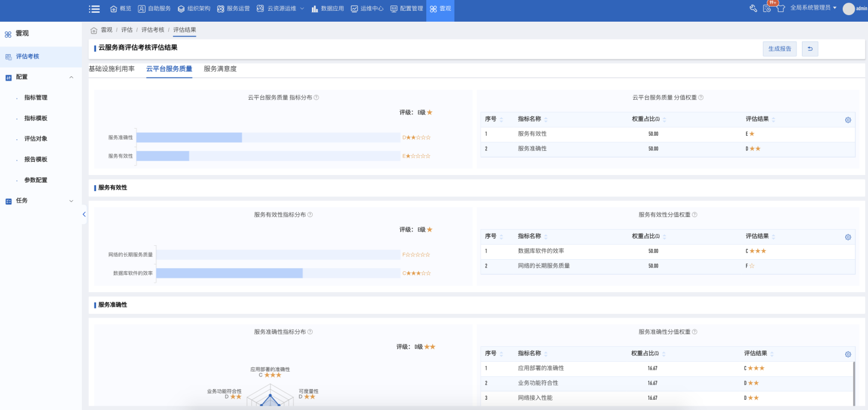Image resolution: width=868 pixels, height=410 pixels.
Task: Open 指标管理 in the sidebar
Action: click(35, 97)
